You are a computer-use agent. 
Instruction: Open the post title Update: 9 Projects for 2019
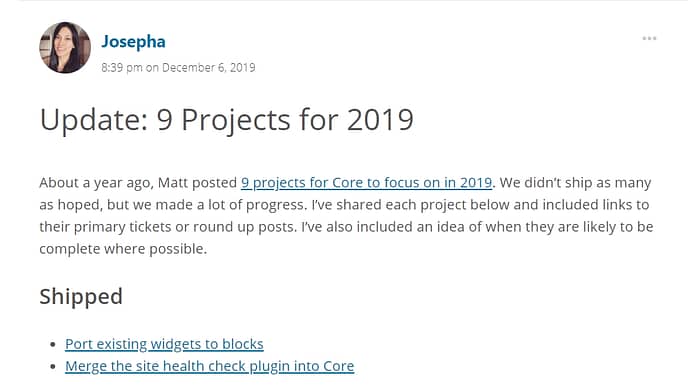point(227,120)
